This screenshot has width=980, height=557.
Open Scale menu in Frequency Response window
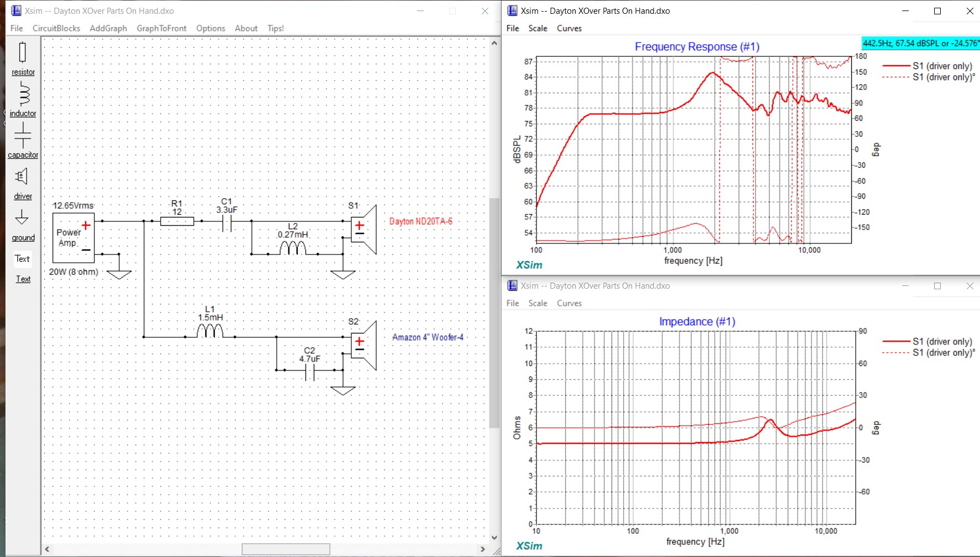pyautogui.click(x=538, y=28)
